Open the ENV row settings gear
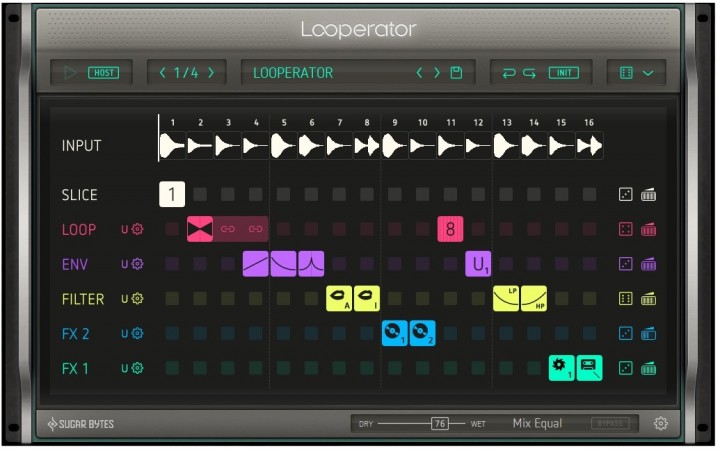The height and width of the screenshot is (451, 720). (137, 264)
